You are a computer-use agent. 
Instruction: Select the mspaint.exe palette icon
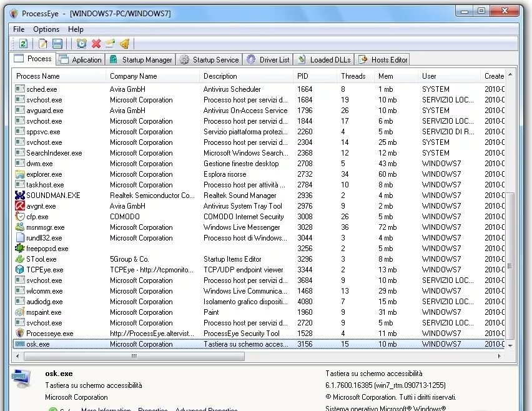coord(20,312)
